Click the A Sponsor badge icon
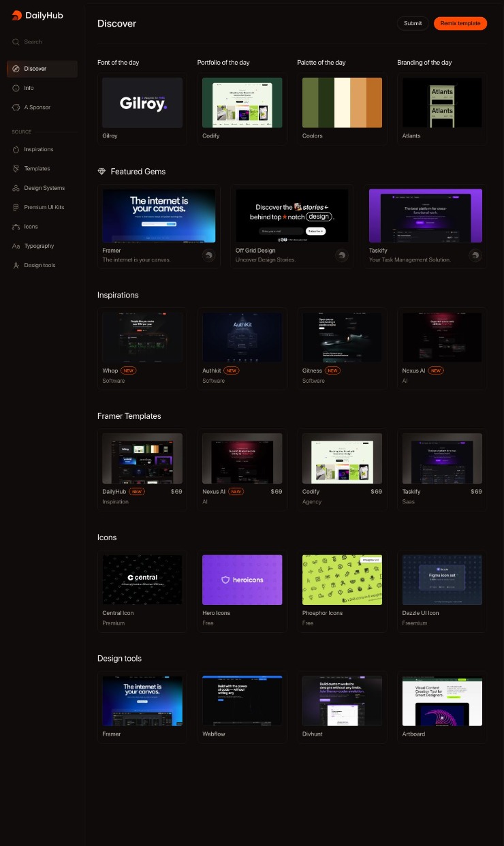This screenshot has height=846, width=504. click(16, 107)
